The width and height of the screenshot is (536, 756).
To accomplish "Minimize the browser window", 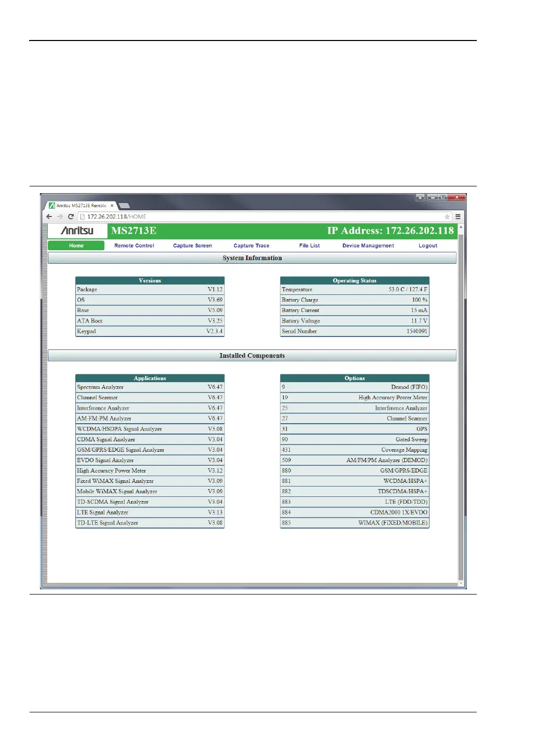I will tap(433, 197).
